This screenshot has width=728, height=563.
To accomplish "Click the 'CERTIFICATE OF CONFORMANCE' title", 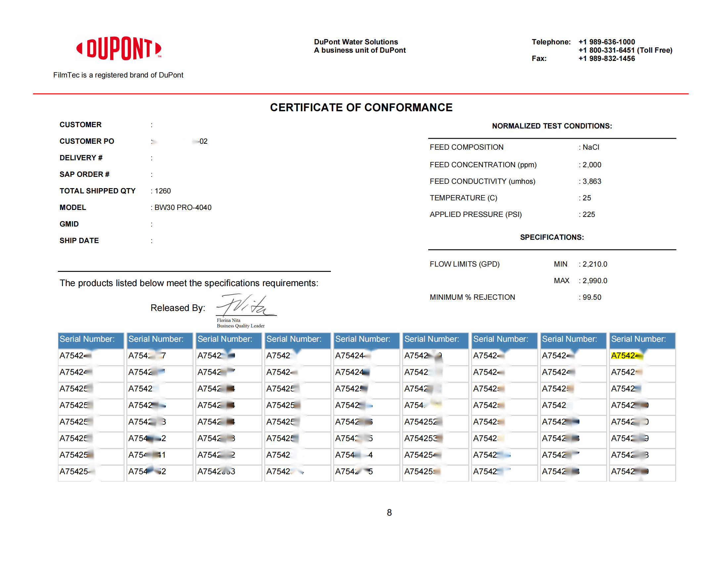I will coord(361,107).
